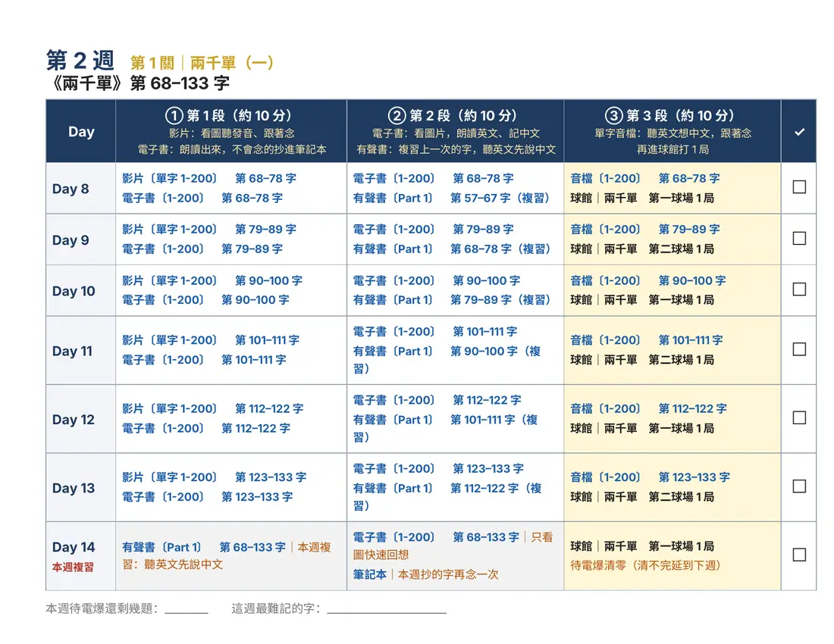Open Day 14 e-book 第 68–133 字
834x644 pixels.
[436, 537]
